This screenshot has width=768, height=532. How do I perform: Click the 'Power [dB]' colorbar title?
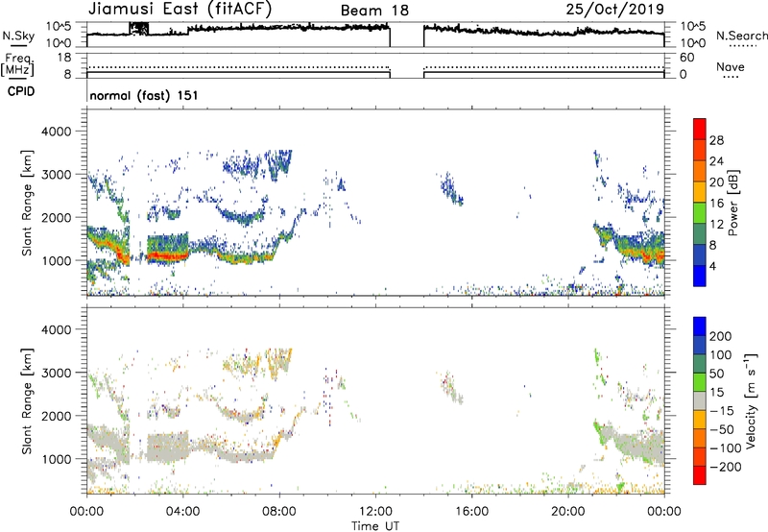click(733, 203)
